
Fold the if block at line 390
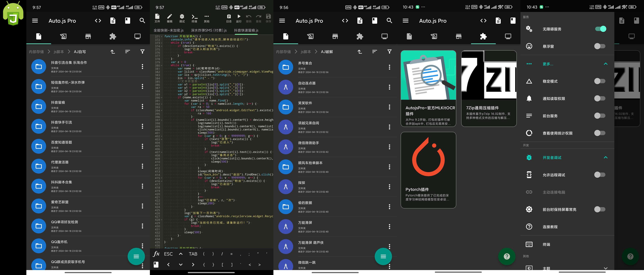coord(161,98)
